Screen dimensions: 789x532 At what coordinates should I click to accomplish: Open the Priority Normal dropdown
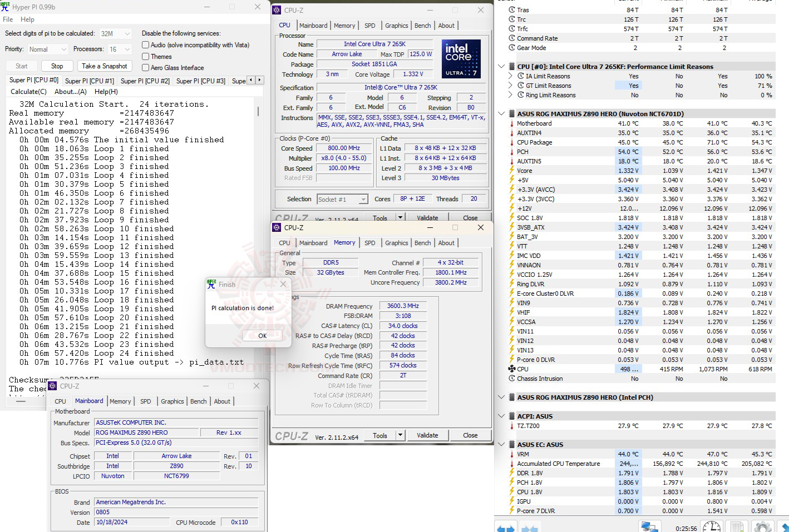pyautogui.click(x=47, y=49)
